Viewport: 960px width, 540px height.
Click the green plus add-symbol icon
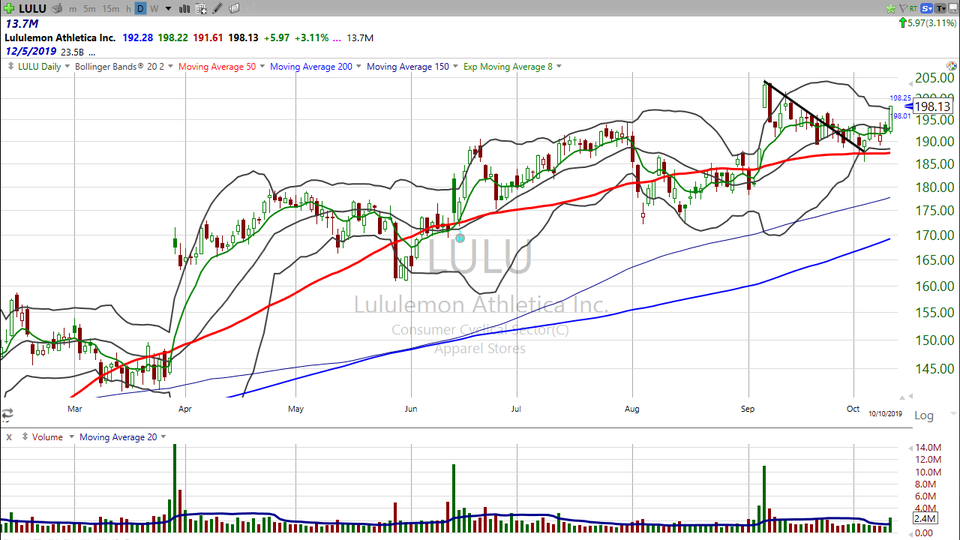pyautogui.click(x=9, y=8)
